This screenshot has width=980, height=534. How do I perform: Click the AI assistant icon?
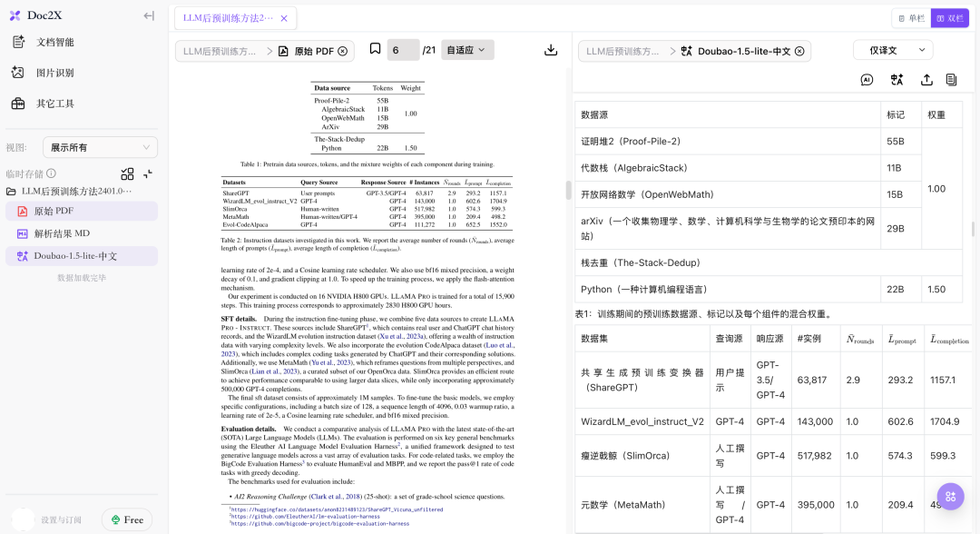(867, 79)
